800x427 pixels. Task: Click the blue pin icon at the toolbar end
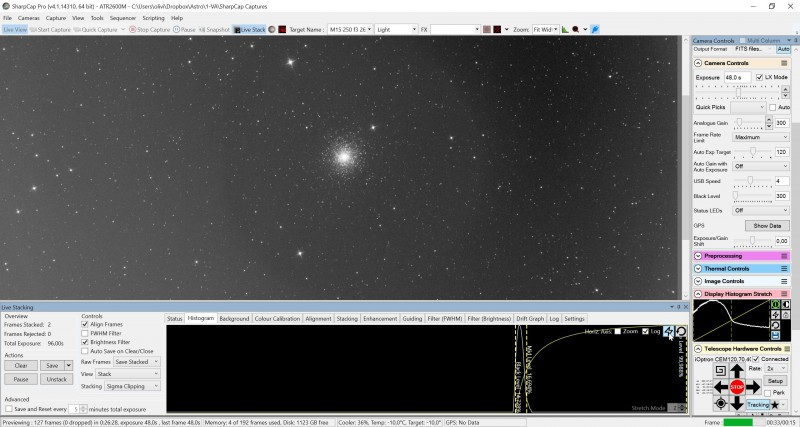tap(595, 30)
